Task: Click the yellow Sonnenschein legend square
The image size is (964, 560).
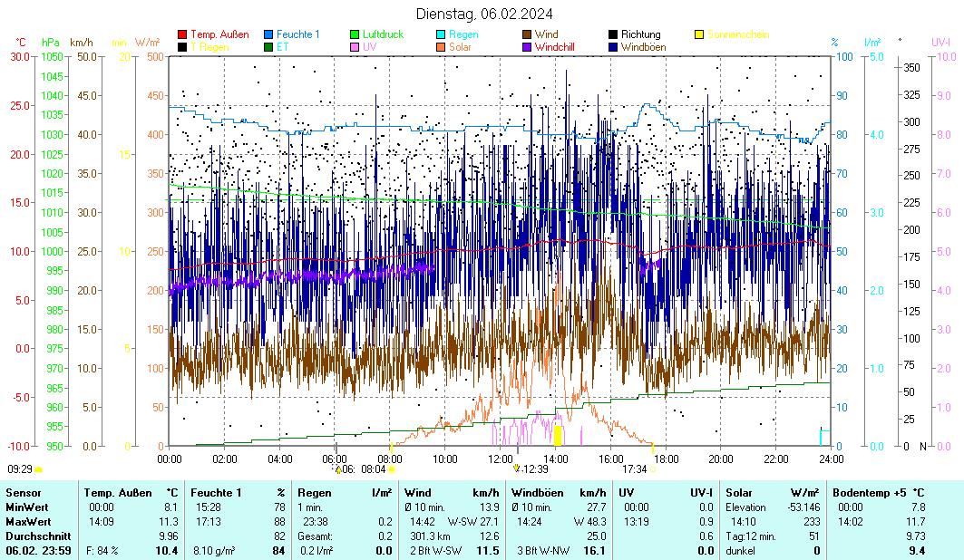Action: 699,34
